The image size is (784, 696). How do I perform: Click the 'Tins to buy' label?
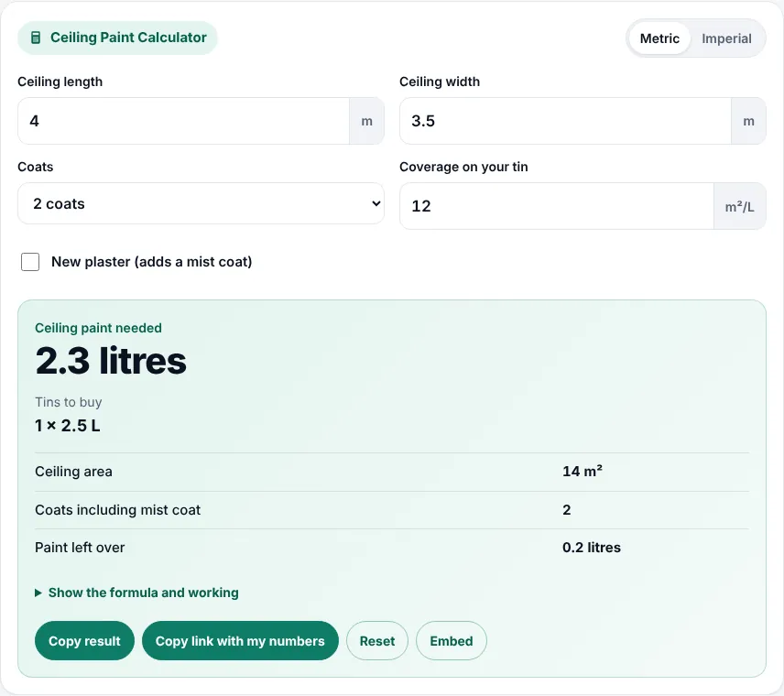coord(69,402)
